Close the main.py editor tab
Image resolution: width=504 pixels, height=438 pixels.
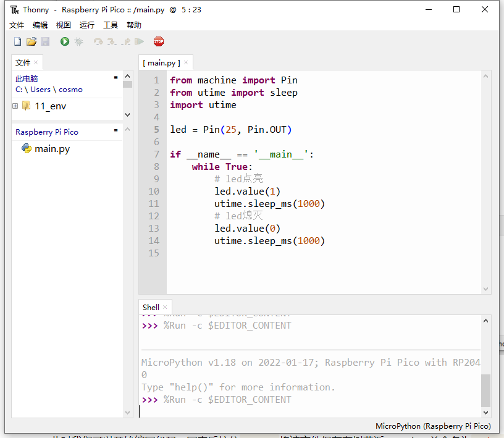tap(186, 62)
